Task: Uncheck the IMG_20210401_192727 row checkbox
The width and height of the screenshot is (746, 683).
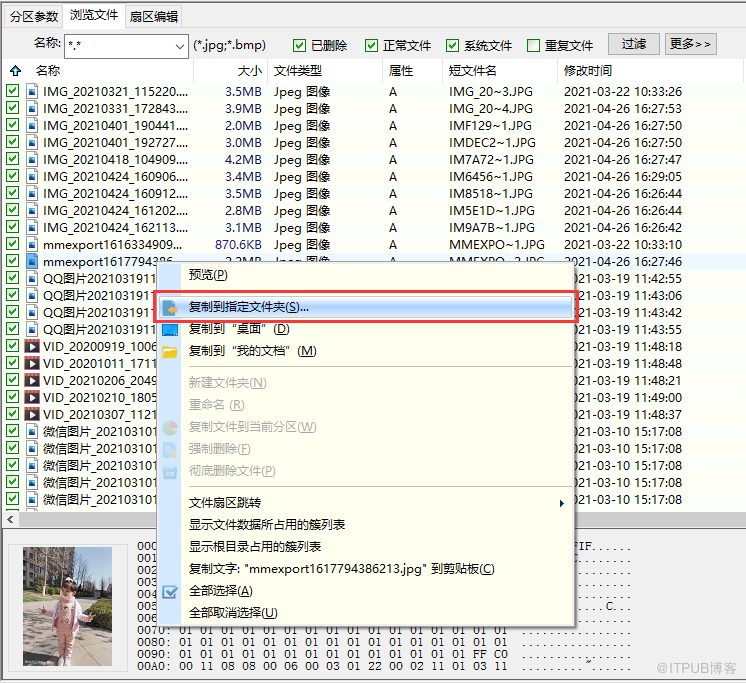Action: (13, 141)
